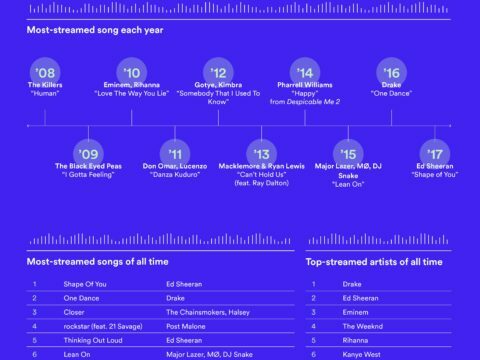The width and height of the screenshot is (480, 360).
Task: Click the "Most-streamed song each year" heading
Action: [x=95, y=30]
